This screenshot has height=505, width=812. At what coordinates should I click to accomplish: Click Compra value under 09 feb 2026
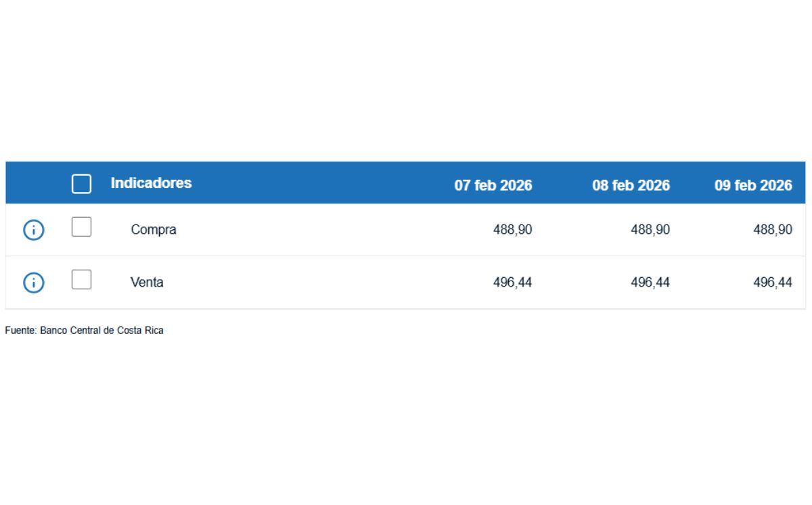(773, 230)
